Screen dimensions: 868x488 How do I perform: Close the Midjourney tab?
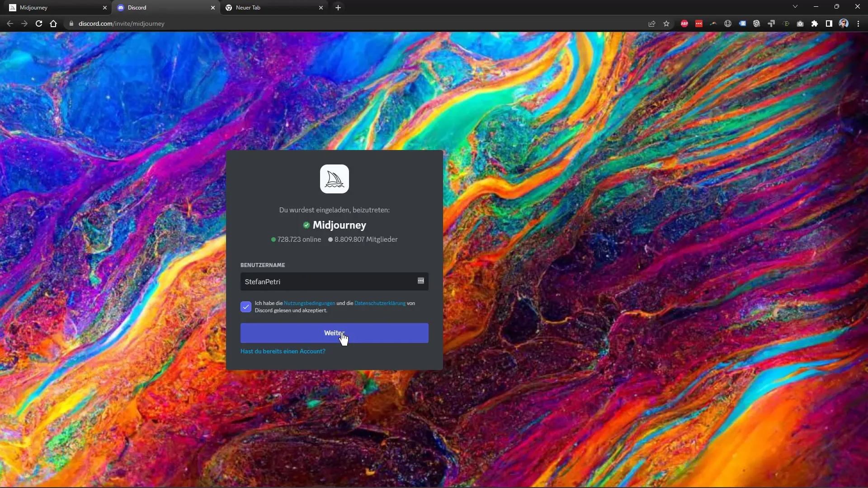[105, 8]
